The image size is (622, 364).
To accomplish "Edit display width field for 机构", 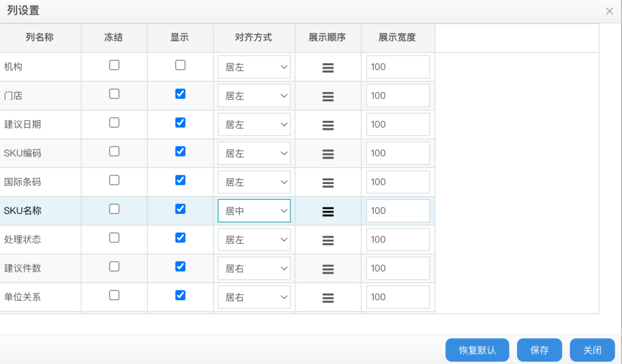I will click(398, 67).
